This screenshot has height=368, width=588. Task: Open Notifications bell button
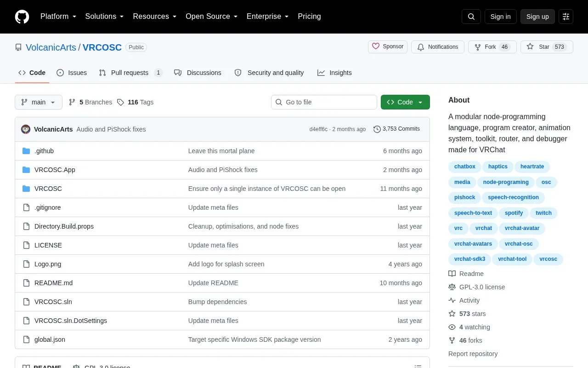(438, 47)
